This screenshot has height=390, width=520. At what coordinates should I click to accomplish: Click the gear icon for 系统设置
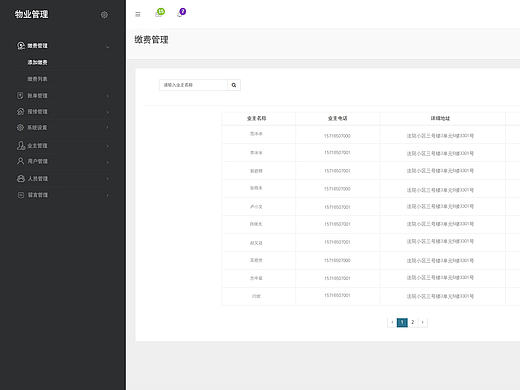coord(20,128)
